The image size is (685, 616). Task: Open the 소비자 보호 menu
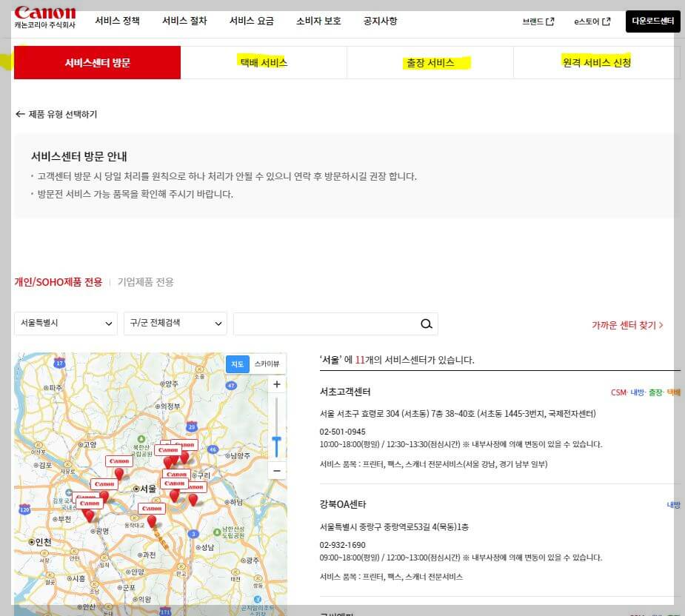(318, 21)
